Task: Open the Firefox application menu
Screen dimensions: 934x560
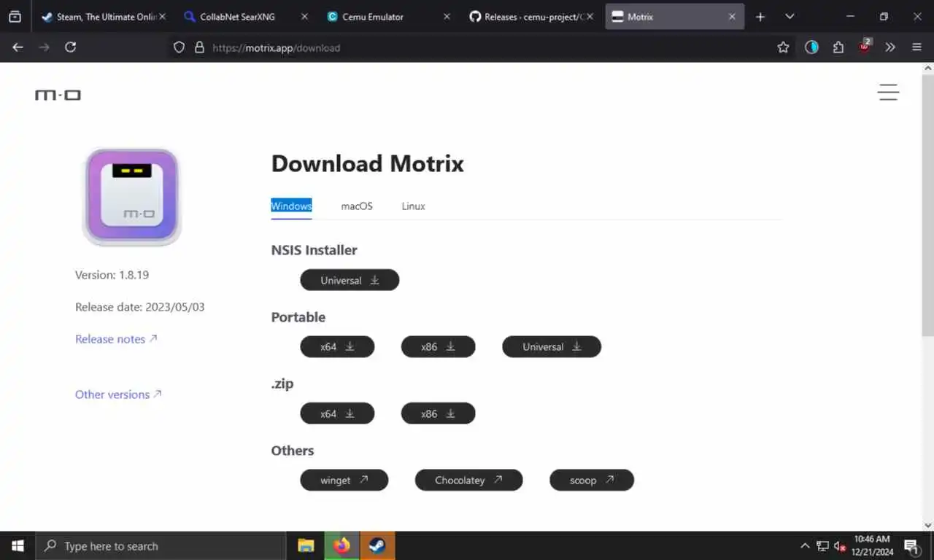Action: pyautogui.click(x=917, y=47)
